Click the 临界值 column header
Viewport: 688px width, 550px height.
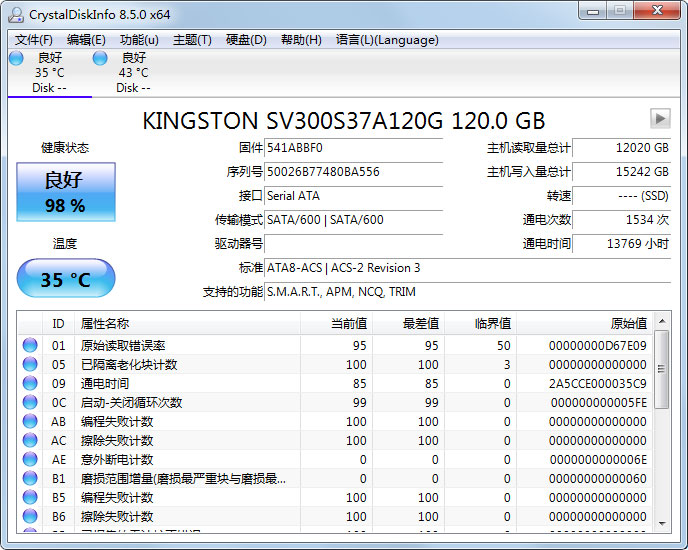point(480,324)
